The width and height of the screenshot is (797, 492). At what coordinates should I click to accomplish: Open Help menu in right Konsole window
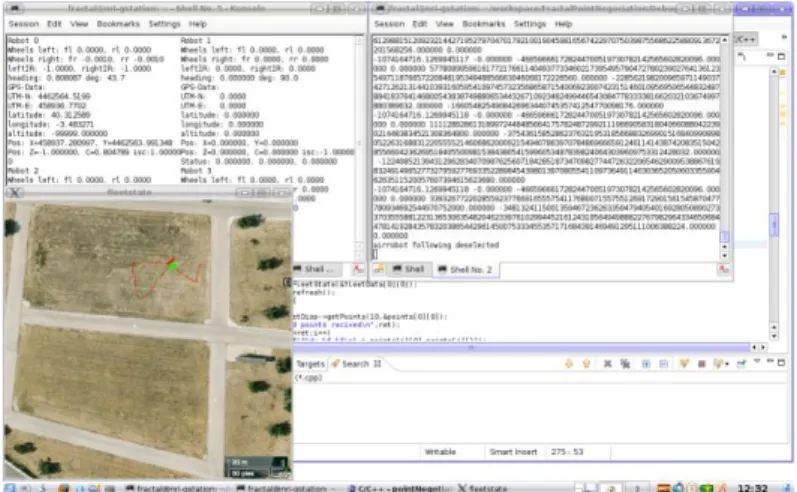[x=563, y=24]
